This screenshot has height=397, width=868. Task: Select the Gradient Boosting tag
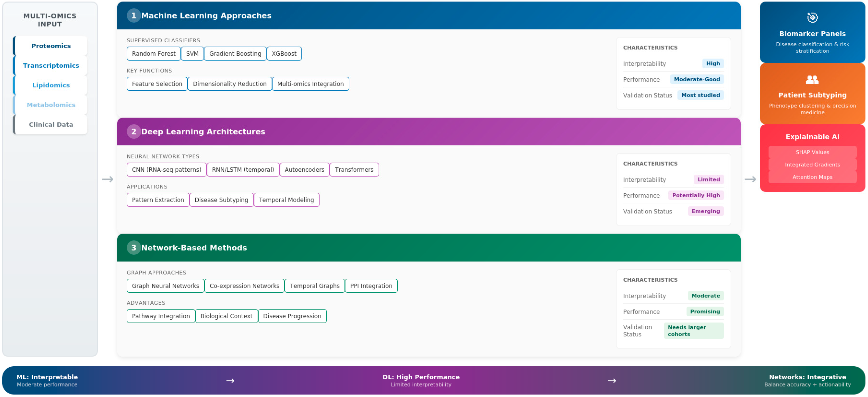coord(235,54)
